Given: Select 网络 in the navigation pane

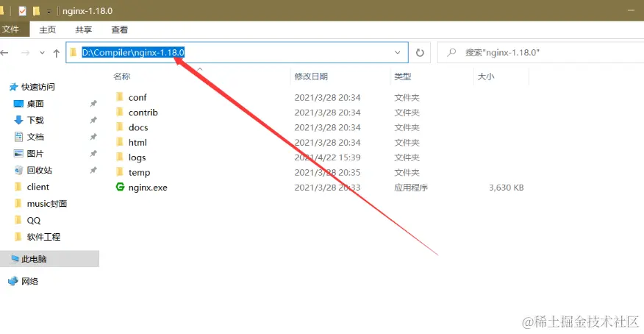Looking at the screenshot, I should tap(29, 282).
